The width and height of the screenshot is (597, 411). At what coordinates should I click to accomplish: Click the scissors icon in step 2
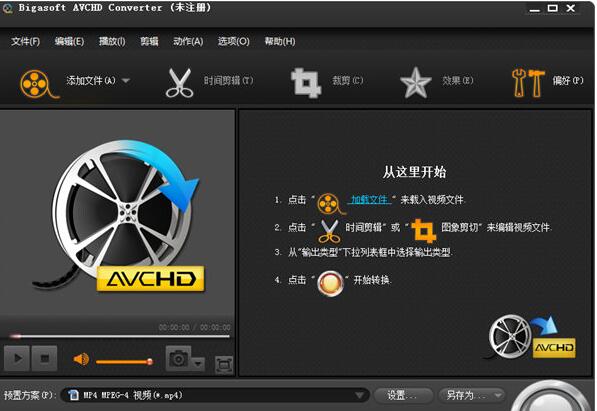coord(329,231)
